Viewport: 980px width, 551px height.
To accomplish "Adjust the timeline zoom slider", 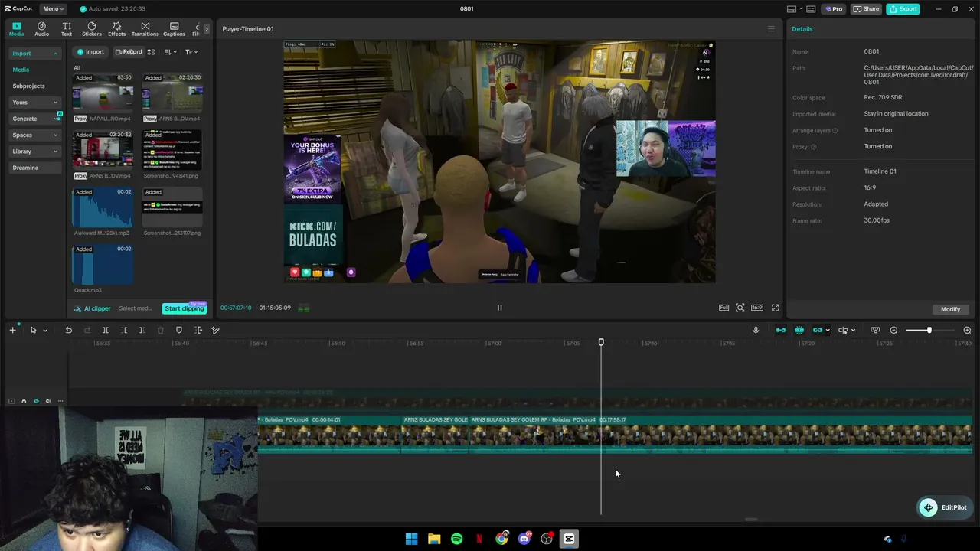I will 929,330.
